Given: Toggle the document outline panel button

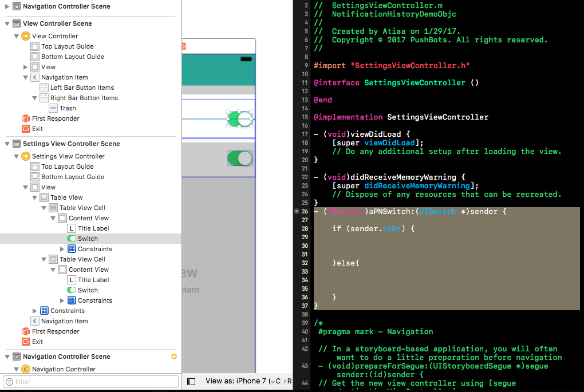Looking at the screenshot, I should (191, 382).
